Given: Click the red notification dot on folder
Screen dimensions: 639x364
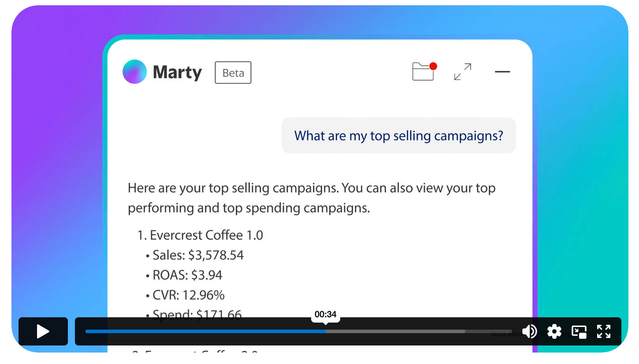Looking at the screenshot, I should tap(433, 66).
